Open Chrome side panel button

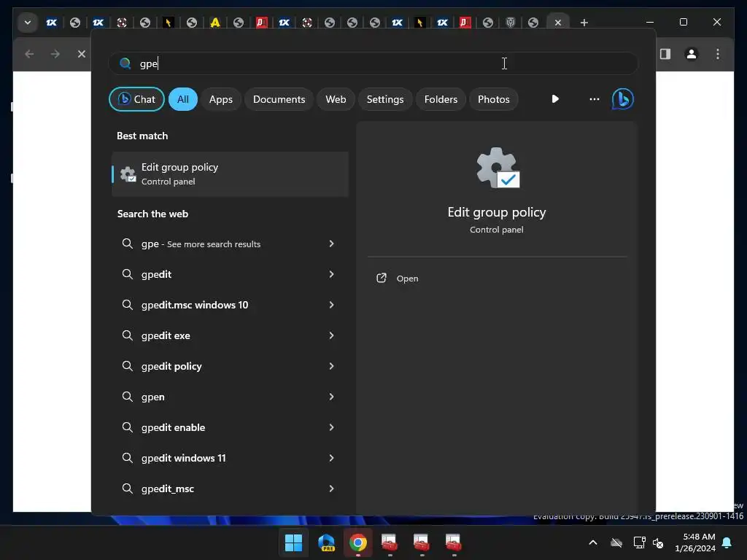click(x=665, y=54)
